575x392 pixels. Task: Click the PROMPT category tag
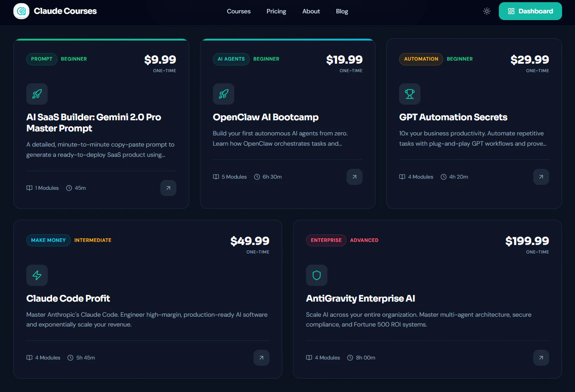(x=42, y=59)
